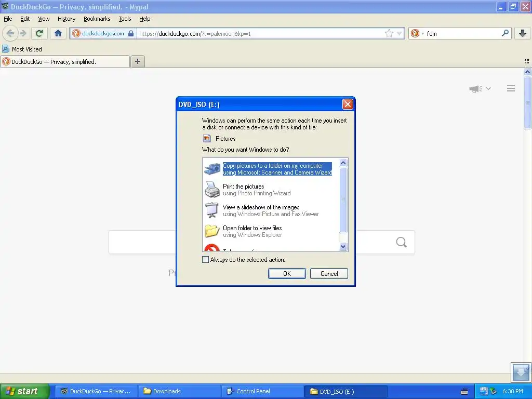Click the action list down arrow
Viewport: 532px width, 399px height.
coord(343,247)
